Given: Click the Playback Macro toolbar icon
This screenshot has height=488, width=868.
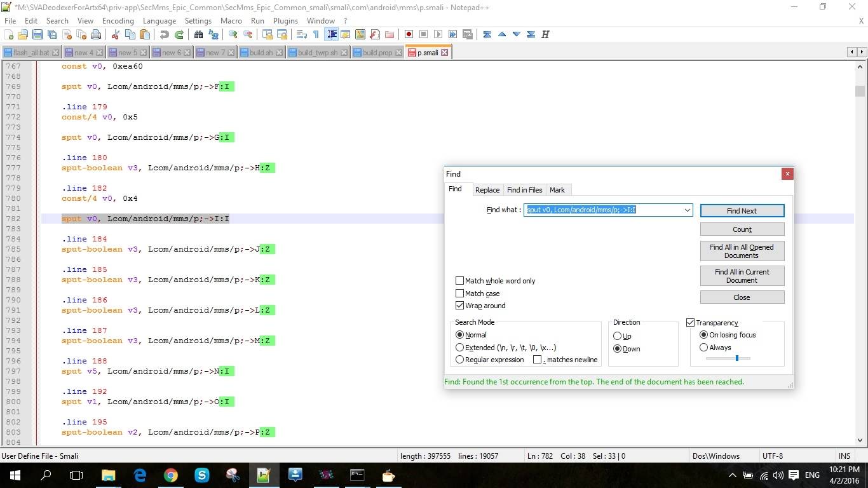Looking at the screenshot, I should pyautogui.click(x=438, y=34).
